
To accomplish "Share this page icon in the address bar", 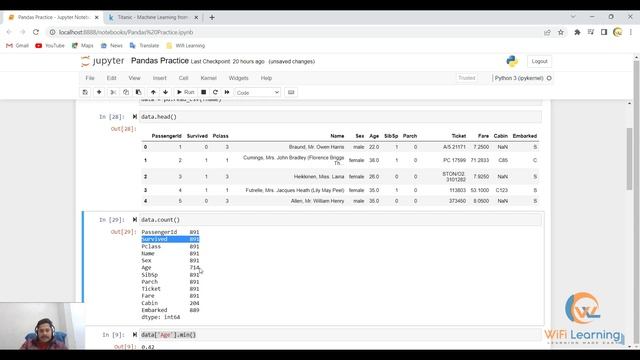I will pos(547,32).
